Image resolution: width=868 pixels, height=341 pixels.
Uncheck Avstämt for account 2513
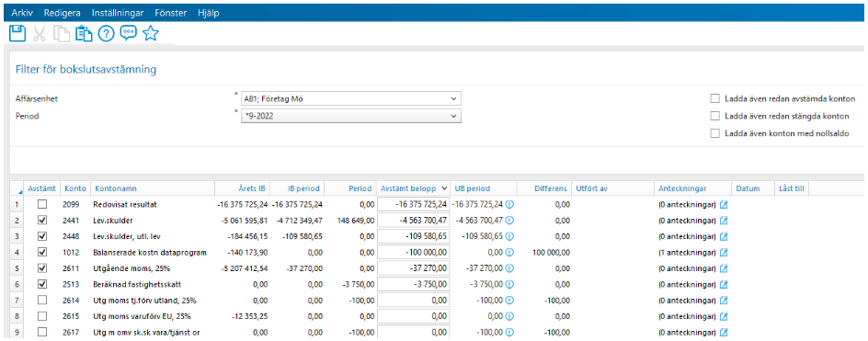pyautogui.click(x=42, y=285)
